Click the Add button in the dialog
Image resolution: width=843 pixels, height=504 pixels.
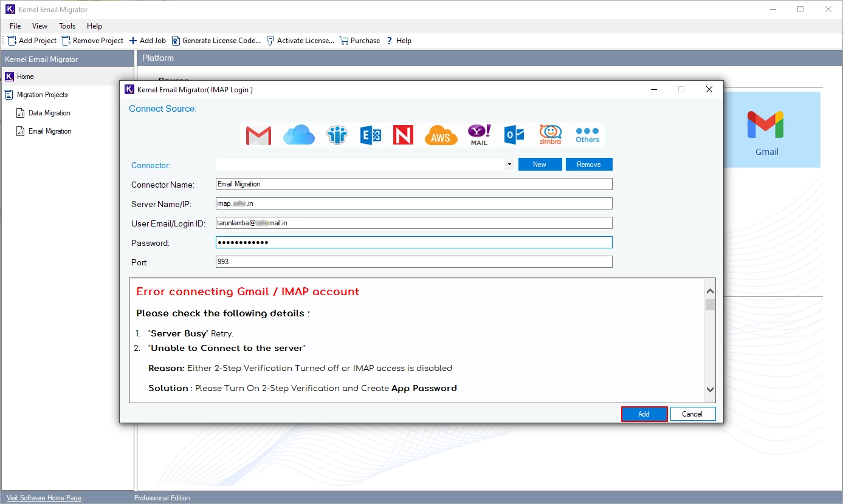click(644, 414)
